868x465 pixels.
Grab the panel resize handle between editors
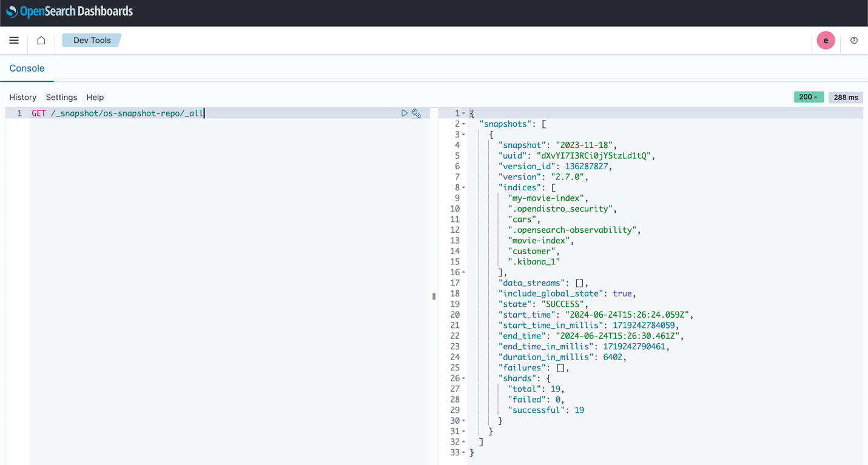(434, 296)
